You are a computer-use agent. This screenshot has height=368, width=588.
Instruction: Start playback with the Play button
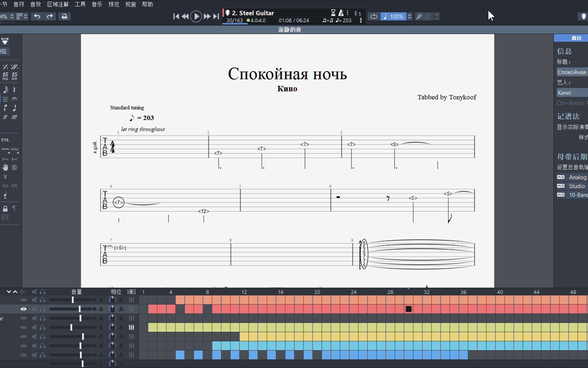click(x=196, y=16)
